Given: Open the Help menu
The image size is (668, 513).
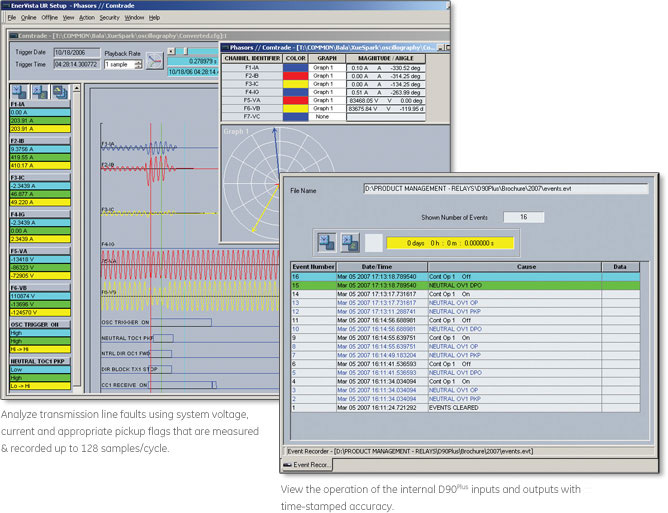Looking at the screenshot, I should point(154,17).
